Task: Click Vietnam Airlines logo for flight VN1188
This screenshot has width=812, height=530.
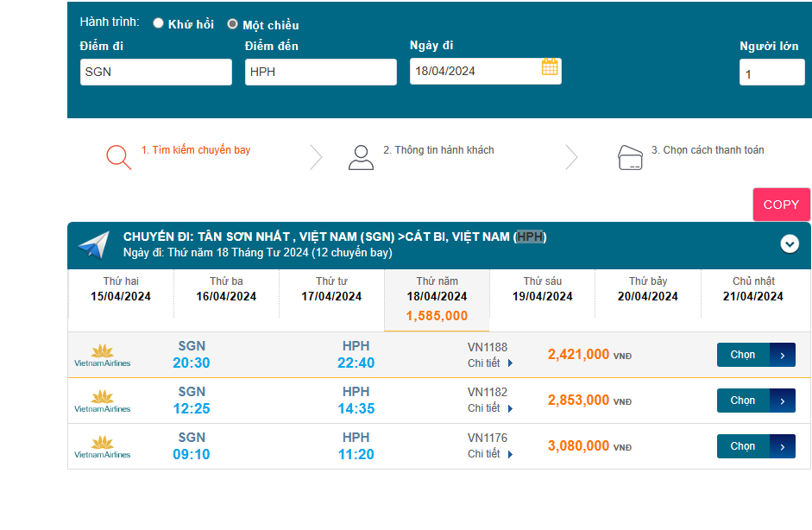Action: (x=103, y=356)
